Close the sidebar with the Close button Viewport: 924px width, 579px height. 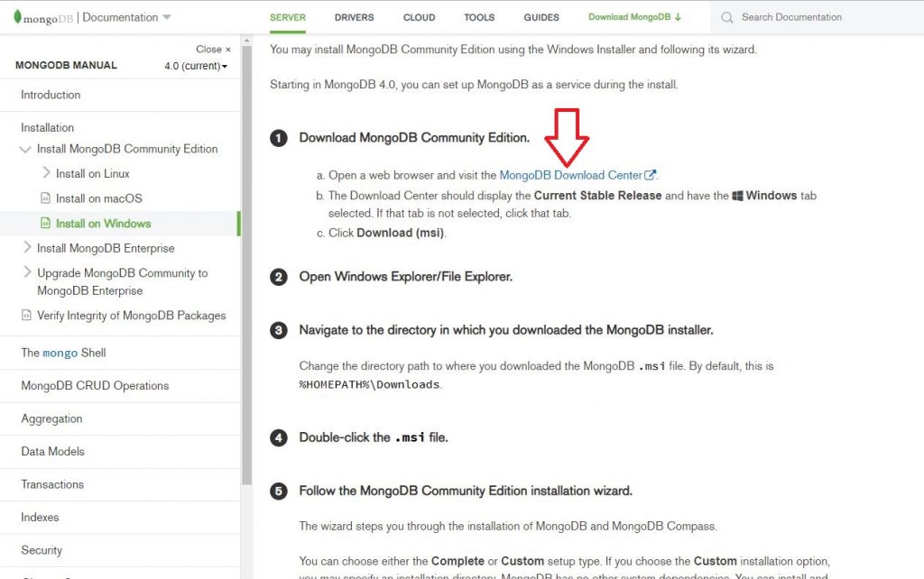coord(213,49)
